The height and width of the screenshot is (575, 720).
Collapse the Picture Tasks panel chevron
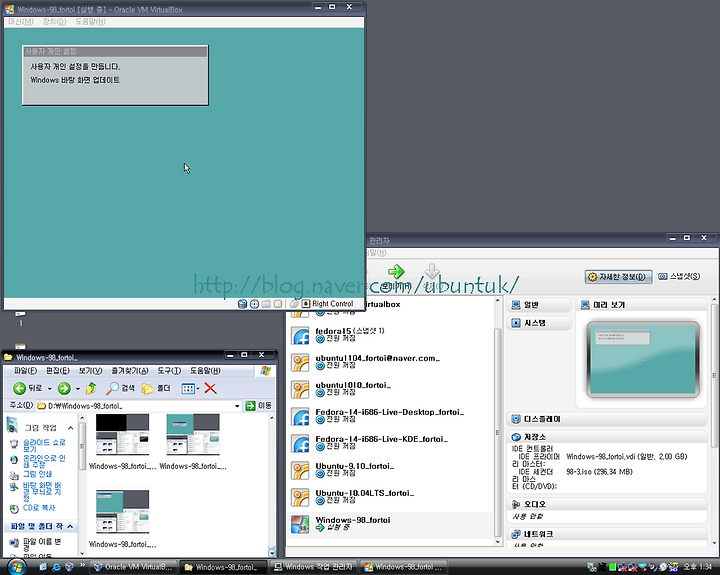[70, 428]
